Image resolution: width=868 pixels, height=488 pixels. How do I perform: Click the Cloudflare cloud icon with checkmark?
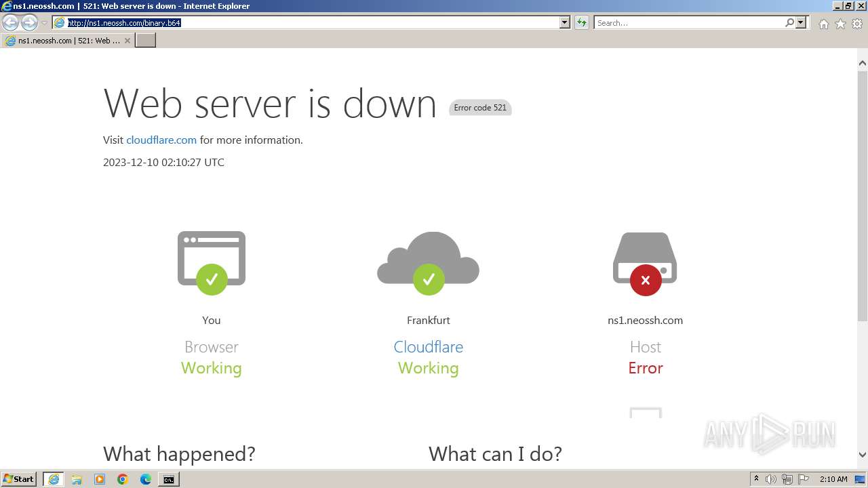click(428, 263)
